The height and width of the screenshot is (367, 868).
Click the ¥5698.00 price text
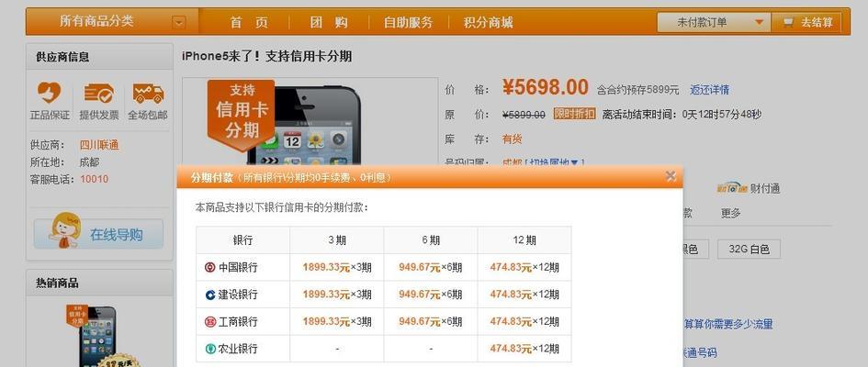[546, 87]
